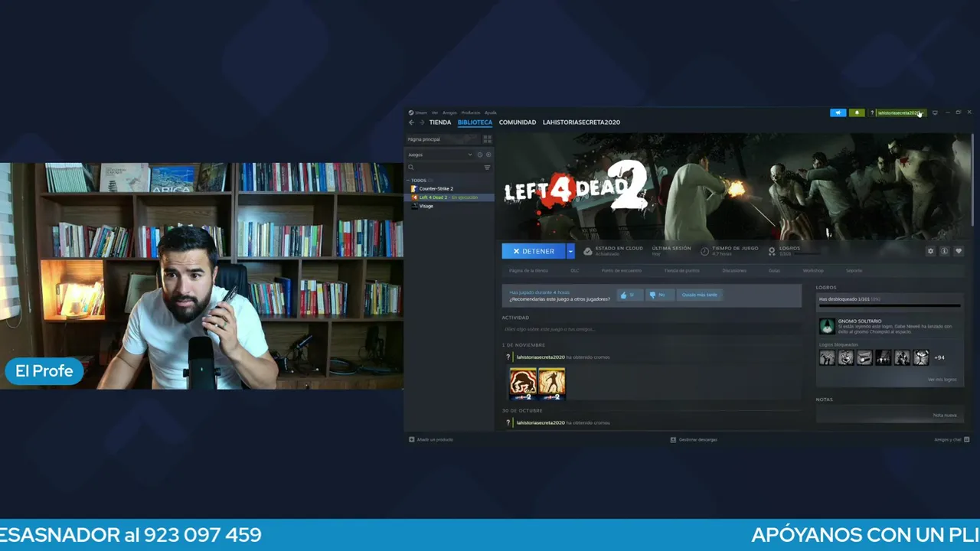Open the Gnomo Solitario achievement icon

click(827, 326)
